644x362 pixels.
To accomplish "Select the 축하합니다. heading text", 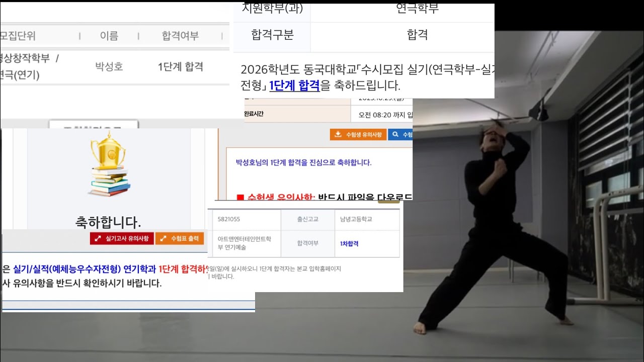I will 108,222.
